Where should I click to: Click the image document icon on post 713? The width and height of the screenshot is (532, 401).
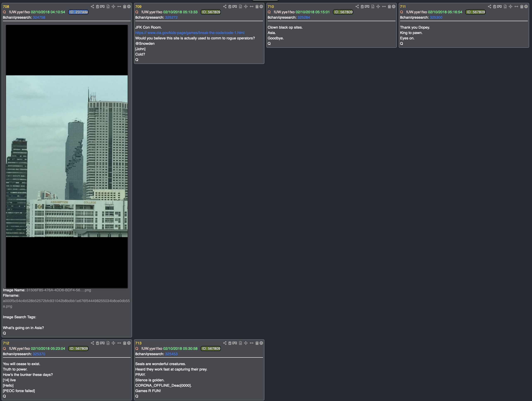240,343
